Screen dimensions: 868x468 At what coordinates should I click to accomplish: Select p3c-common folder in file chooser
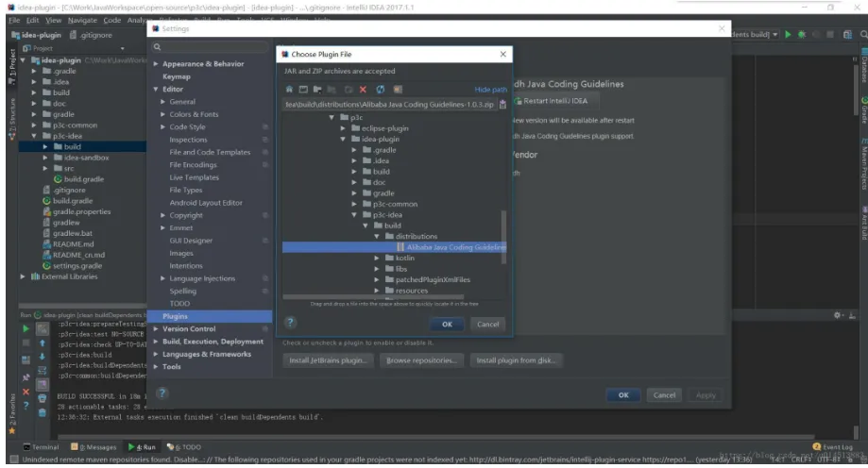coord(395,204)
